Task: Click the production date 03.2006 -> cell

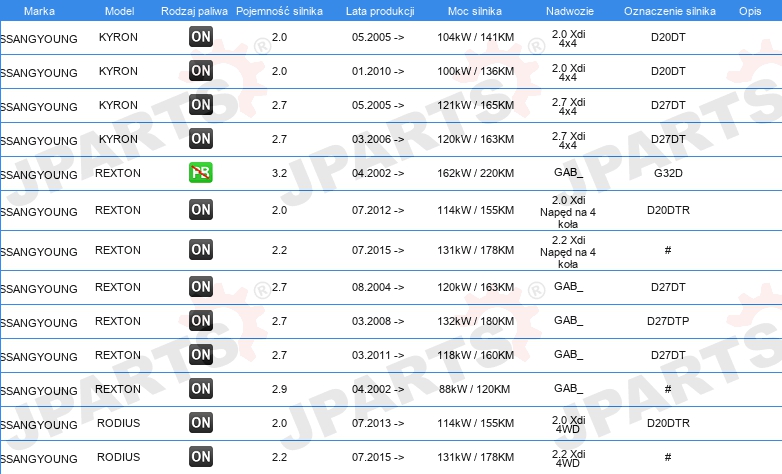Action: (x=378, y=139)
